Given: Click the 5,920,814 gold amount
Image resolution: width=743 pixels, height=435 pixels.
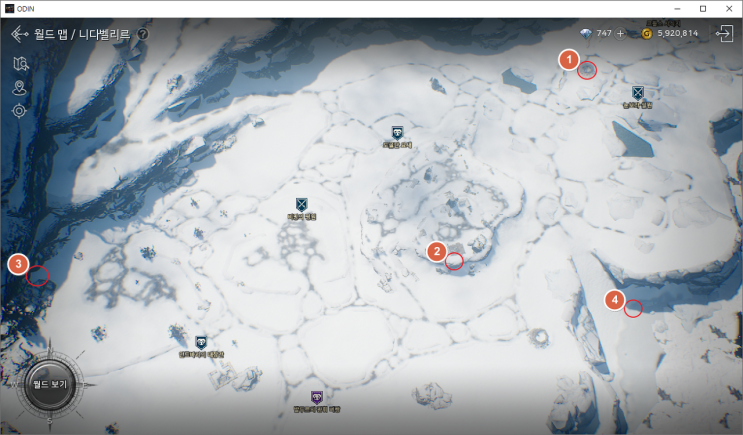Looking at the screenshot, I should coord(678,34).
